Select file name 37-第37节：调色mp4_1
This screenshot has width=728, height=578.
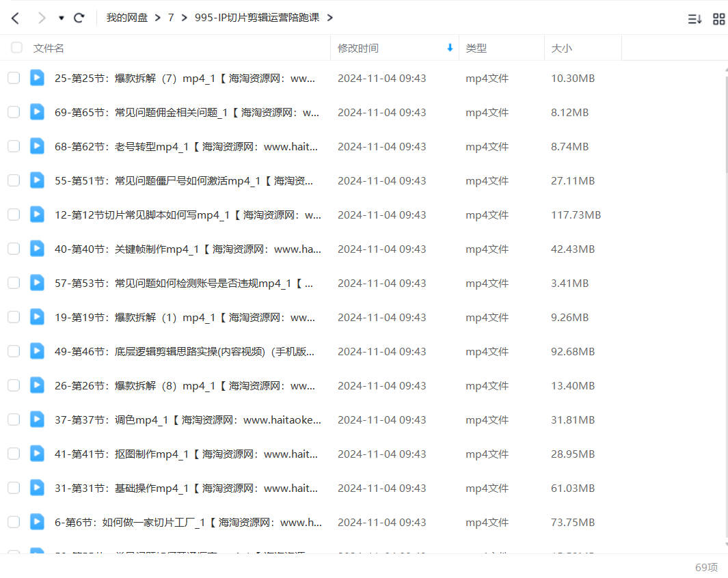pyautogui.click(x=187, y=420)
